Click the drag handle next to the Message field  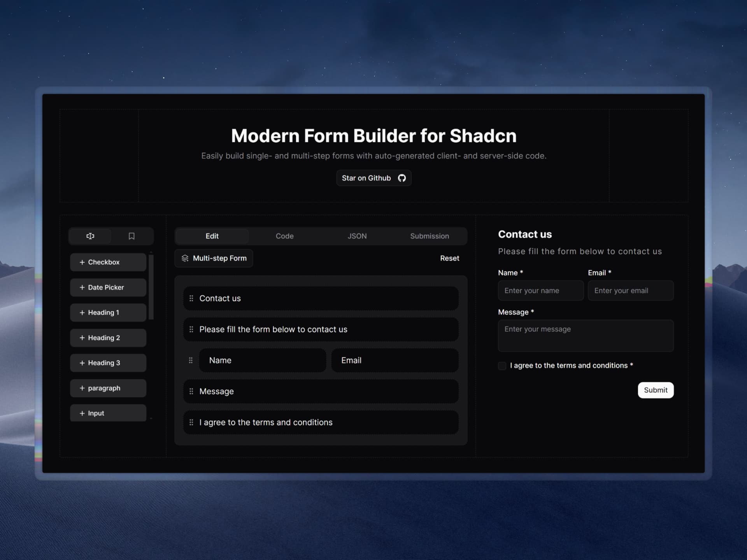[x=191, y=391]
